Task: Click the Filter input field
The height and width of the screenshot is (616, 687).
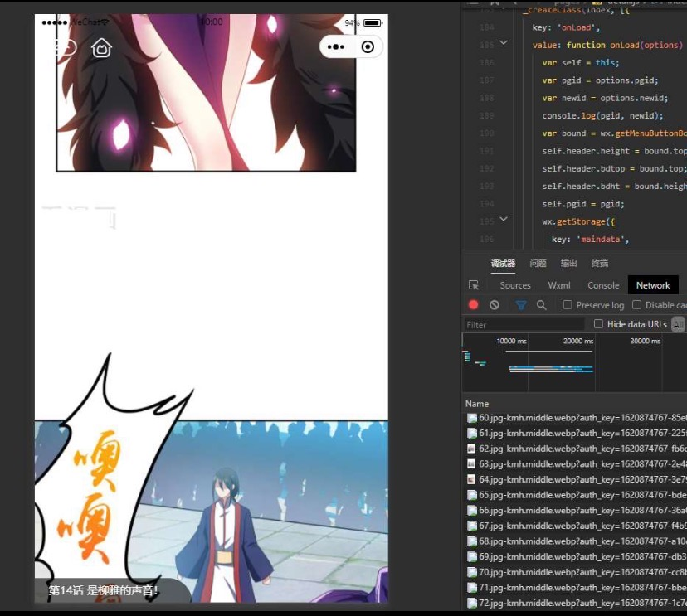Action: point(524,325)
